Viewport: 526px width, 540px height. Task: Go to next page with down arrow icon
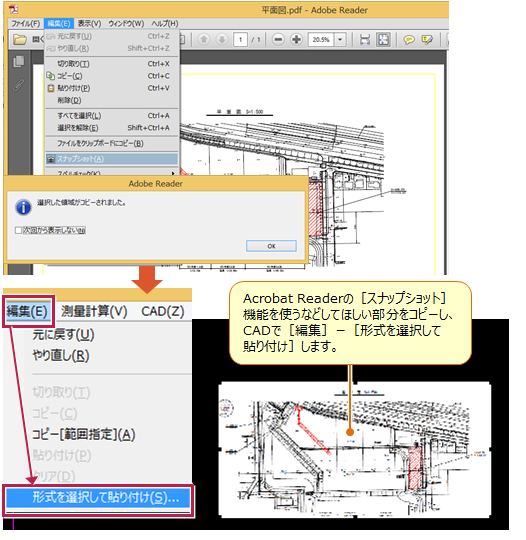[x=222, y=40]
